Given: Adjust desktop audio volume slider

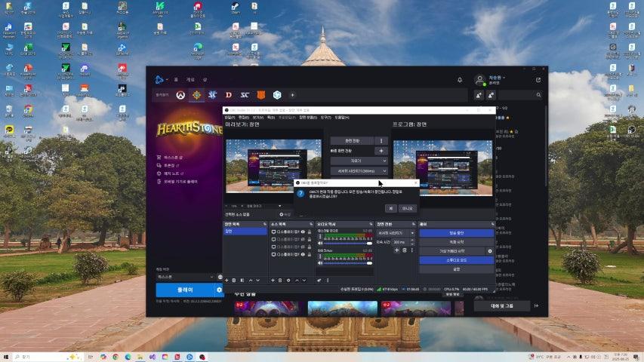Looking at the screenshot, I should (x=348, y=244).
